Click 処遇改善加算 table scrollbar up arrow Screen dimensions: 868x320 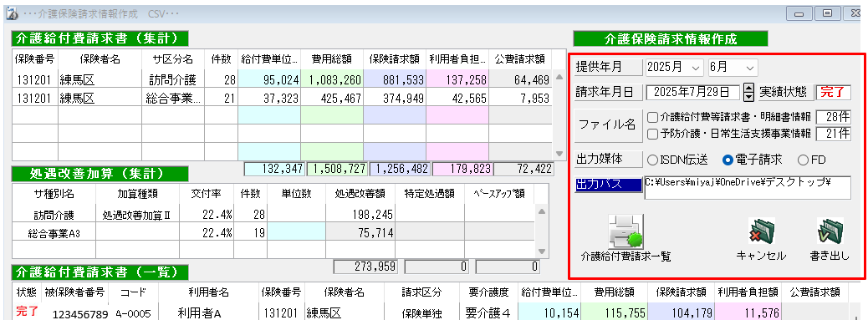543,211
